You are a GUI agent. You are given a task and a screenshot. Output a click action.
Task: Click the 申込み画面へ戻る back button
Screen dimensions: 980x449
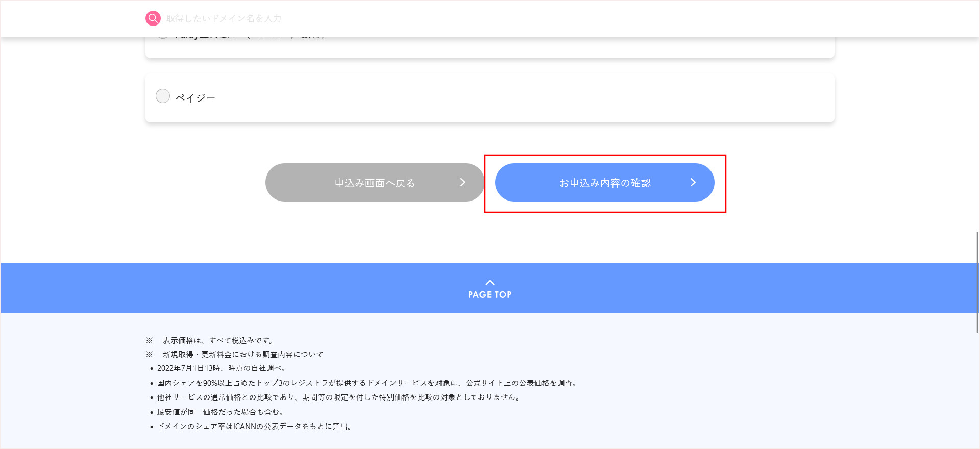[375, 182]
